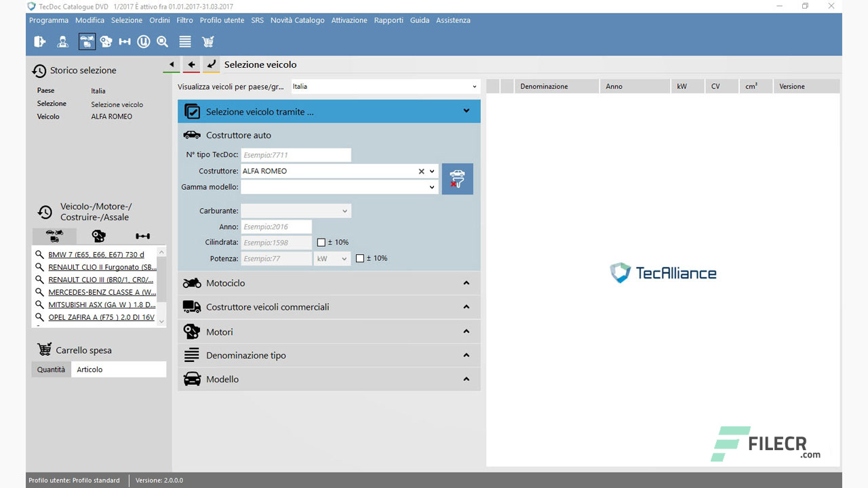The width and height of the screenshot is (868, 488).
Task: Click the Costruttore auto car icon
Action: (192, 135)
